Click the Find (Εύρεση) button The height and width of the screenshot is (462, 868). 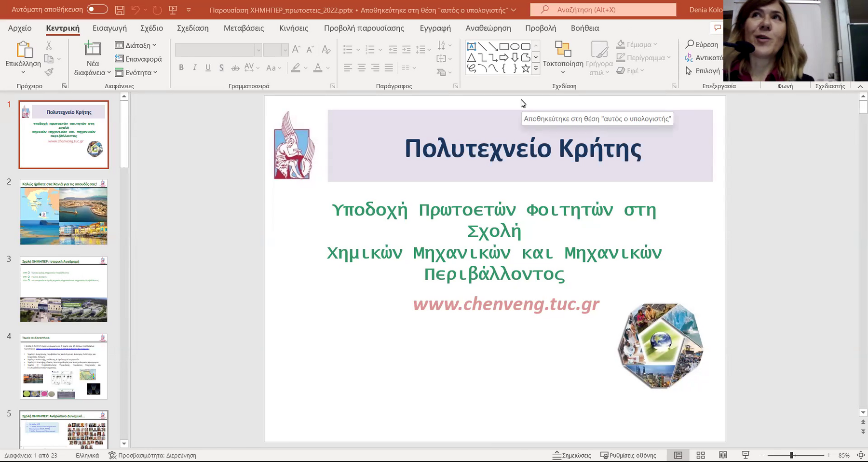(x=702, y=44)
